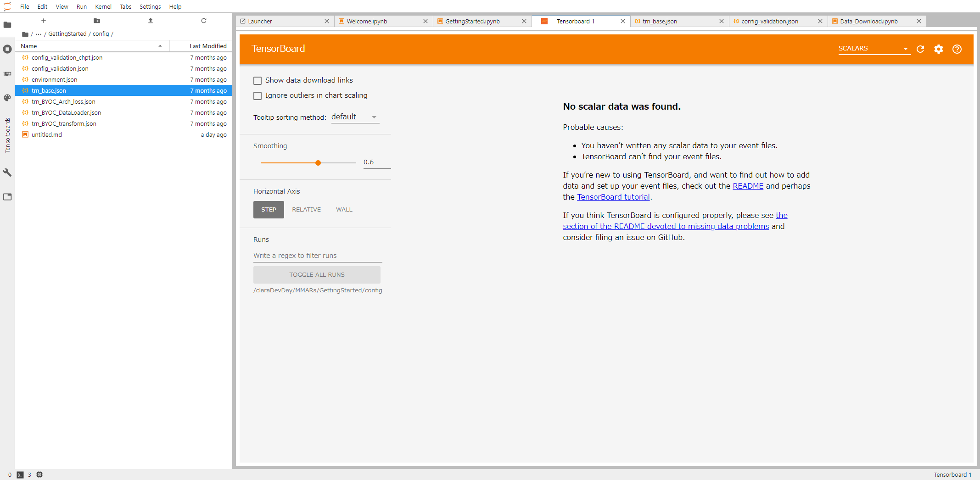980x480 pixels.
Task: Open the SCALARS dashboard dropdown
Action: pos(874,49)
